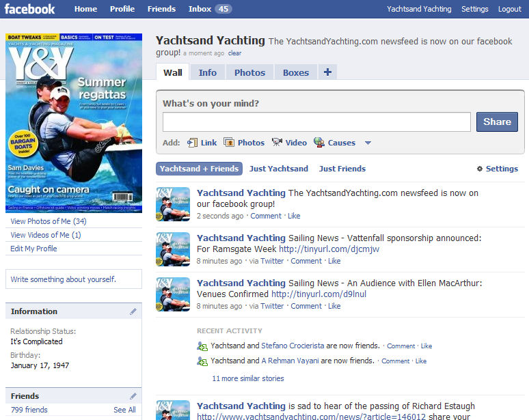Screen dimensions: 529x420
Task: Open the Boxes tab
Action: click(296, 72)
